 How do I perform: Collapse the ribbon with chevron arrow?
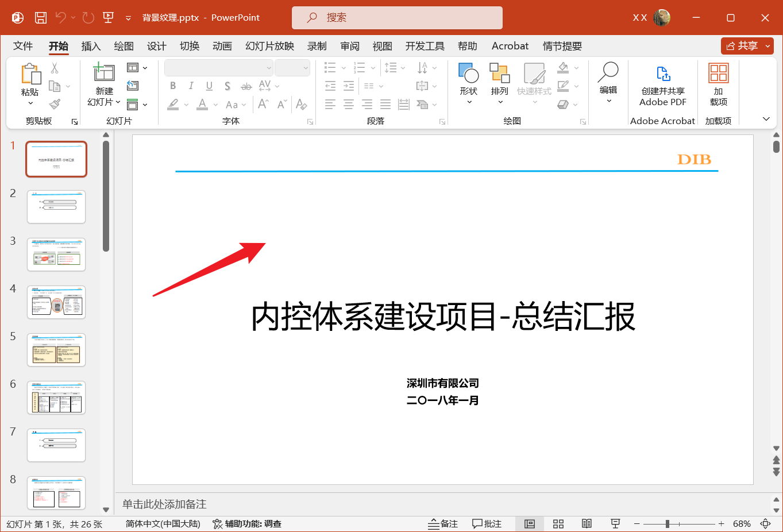coord(766,119)
